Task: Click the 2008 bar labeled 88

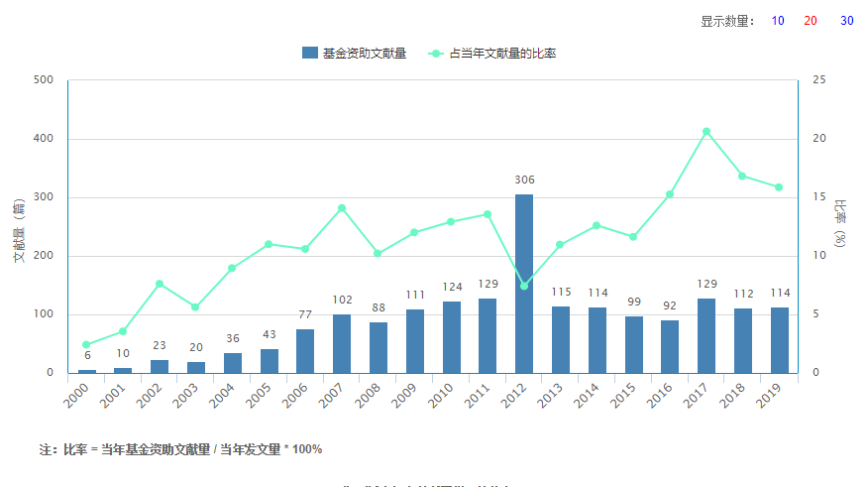Action: [x=379, y=347]
